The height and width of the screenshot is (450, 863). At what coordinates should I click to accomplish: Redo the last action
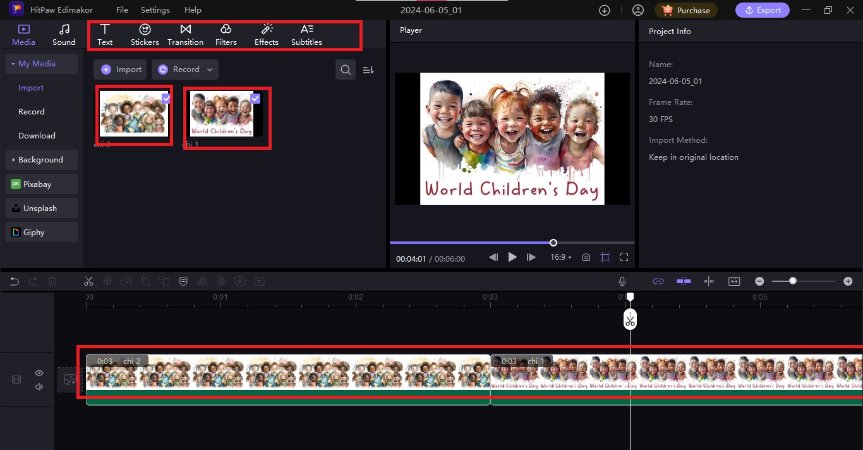pyautogui.click(x=34, y=282)
